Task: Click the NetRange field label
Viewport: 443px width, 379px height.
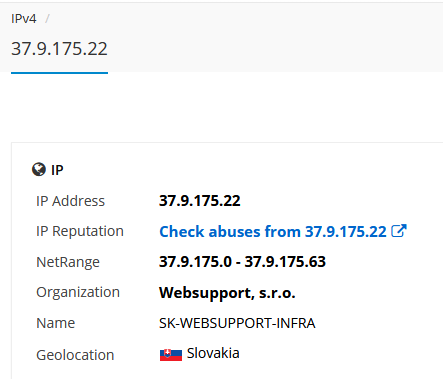Action: (x=68, y=262)
